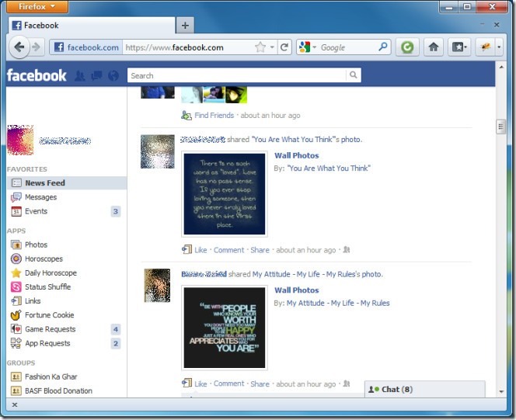The width and height of the screenshot is (516, 420).
Task: Click the scrollbar up arrow
Action: click(x=501, y=67)
